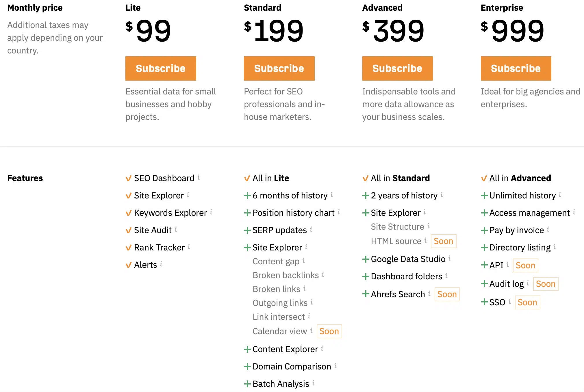Screen dimensions: 584x392
Task: Subscribe to the Lite plan
Action: pyautogui.click(x=160, y=68)
